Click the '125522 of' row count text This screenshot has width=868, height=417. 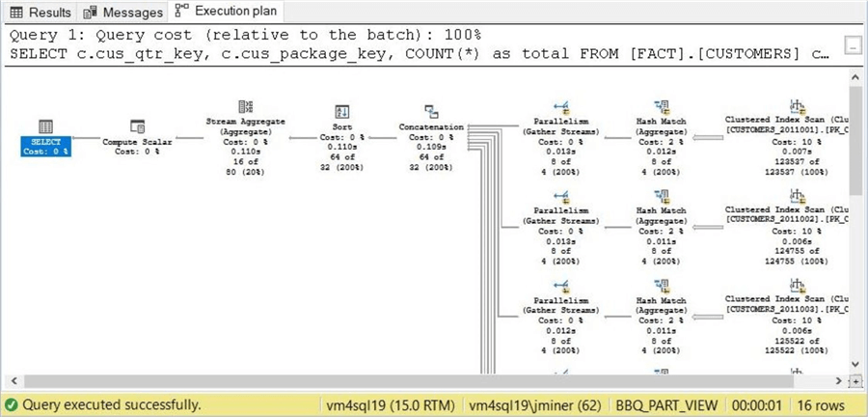click(798, 341)
